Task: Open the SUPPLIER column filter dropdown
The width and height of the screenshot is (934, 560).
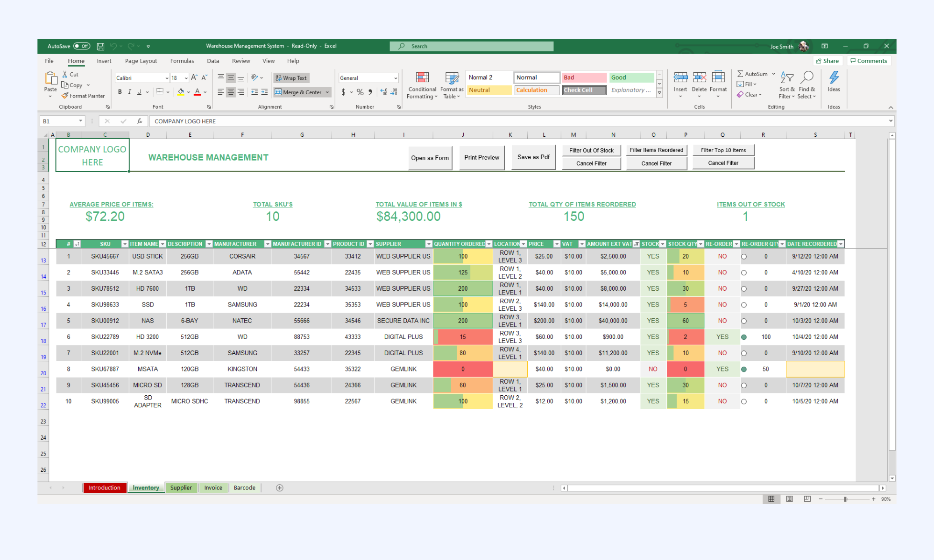Action: tap(429, 244)
